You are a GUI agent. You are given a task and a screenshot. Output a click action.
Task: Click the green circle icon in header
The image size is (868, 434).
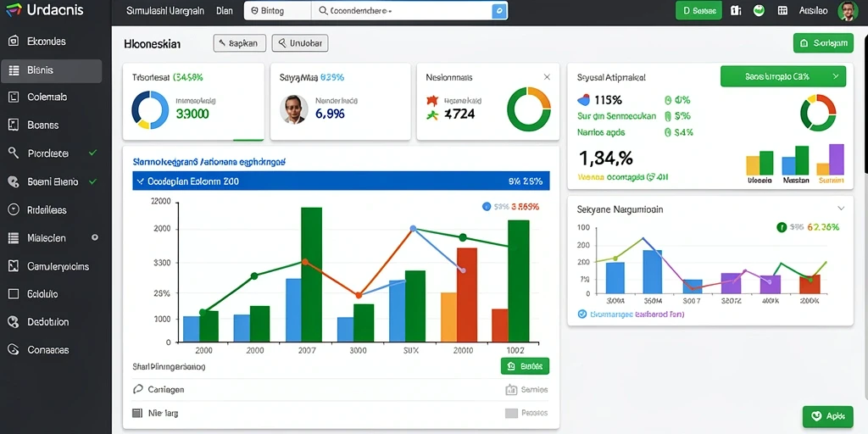click(759, 10)
